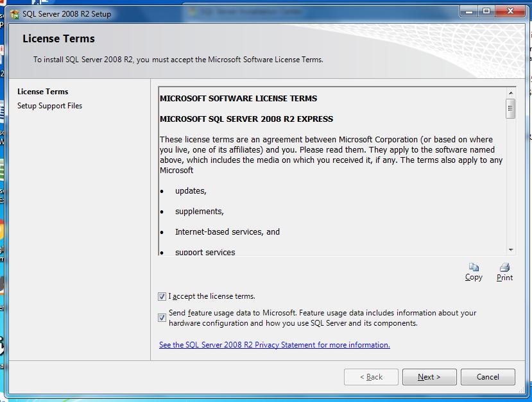Uncheck I accept the license terms
532x402 pixels.
click(x=162, y=297)
